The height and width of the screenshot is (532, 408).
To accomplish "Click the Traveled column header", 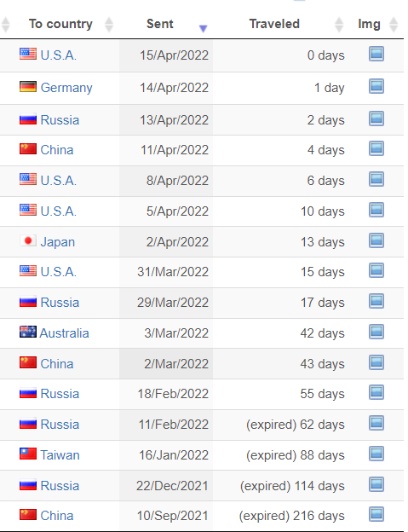I will 274,24.
